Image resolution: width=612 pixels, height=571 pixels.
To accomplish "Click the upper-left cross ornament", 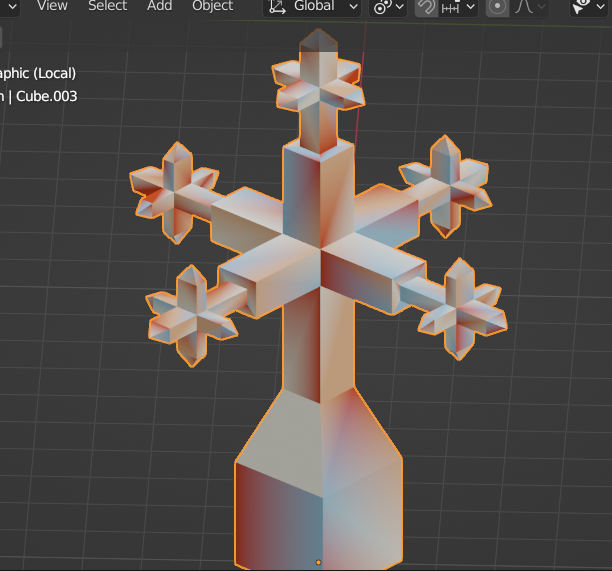I will tap(176, 190).
